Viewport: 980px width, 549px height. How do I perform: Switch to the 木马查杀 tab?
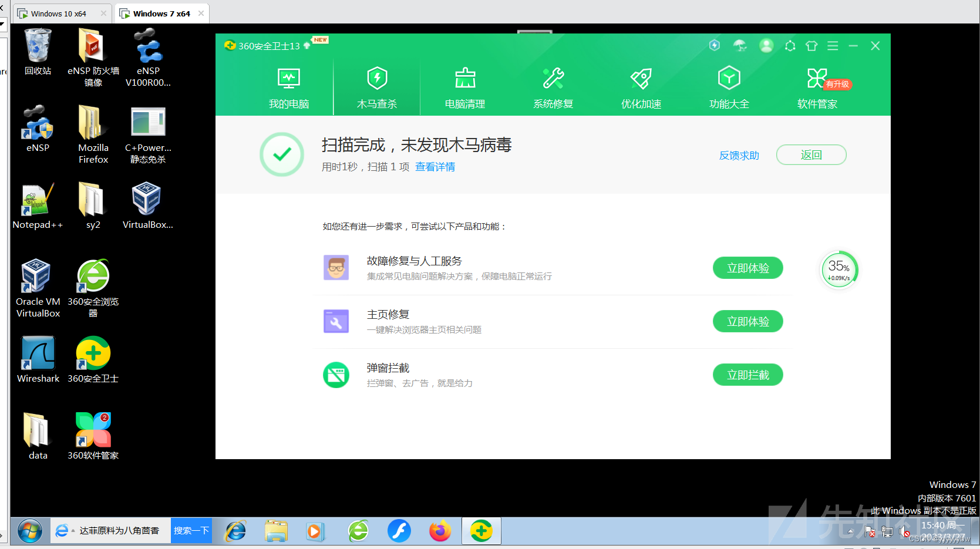[377, 88]
